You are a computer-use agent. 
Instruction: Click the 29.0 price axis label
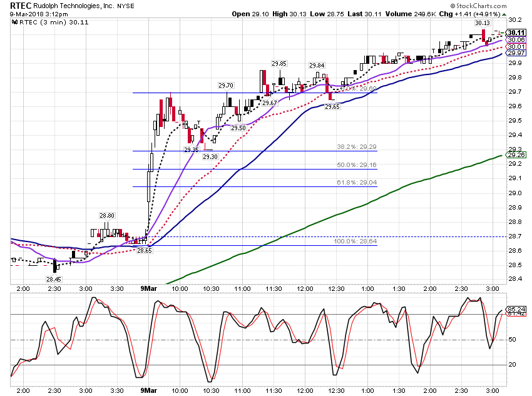coord(515,193)
